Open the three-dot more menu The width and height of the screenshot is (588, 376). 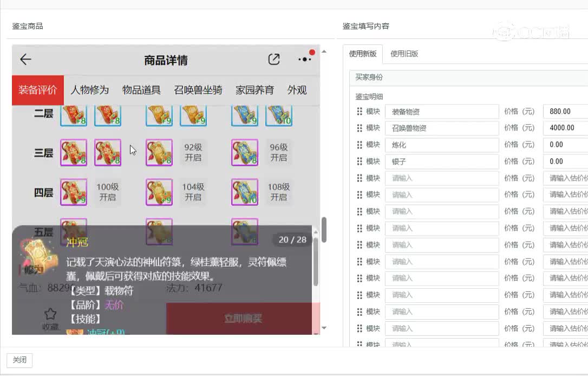(x=304, y=59)
